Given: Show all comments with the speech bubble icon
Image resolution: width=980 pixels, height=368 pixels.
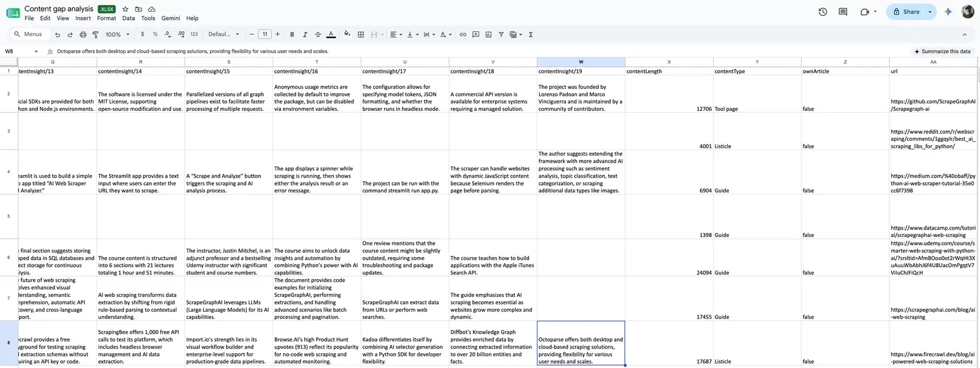Looking at the screenshot, I should click(843, 12).
